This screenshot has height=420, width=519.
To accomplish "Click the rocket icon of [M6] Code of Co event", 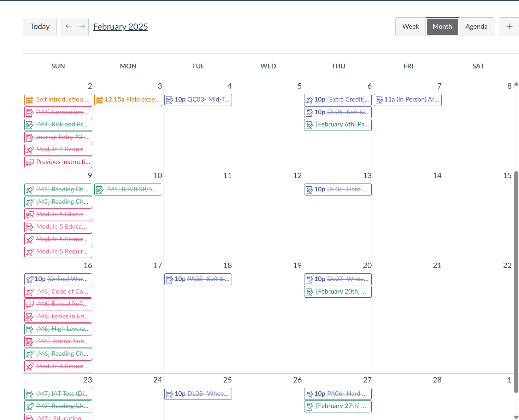I will point(30,292).
